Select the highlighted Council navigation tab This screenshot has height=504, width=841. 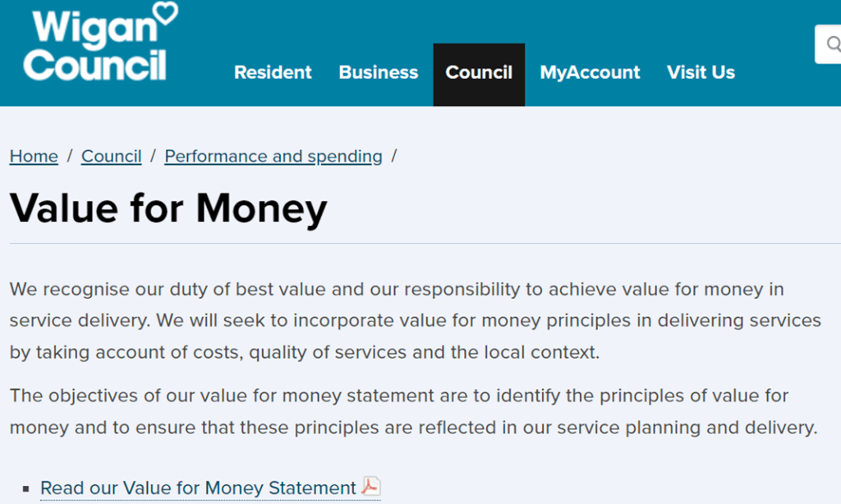tap(479, 72)
